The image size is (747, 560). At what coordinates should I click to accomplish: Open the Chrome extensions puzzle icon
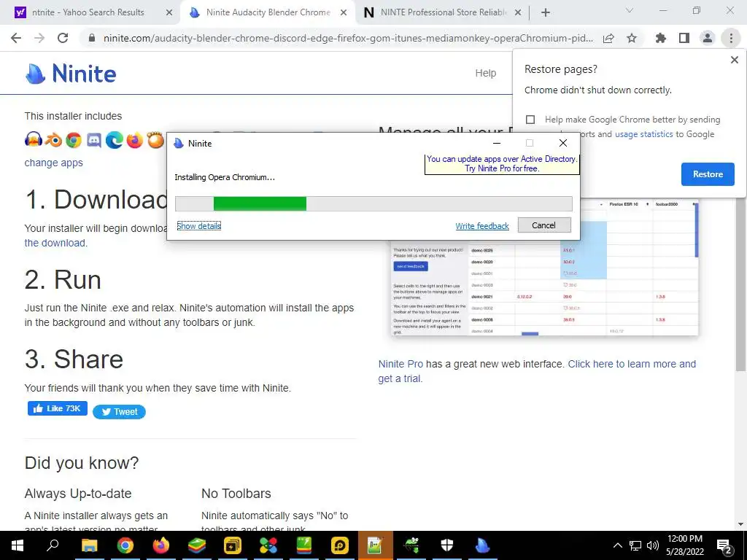coord(661,38)
